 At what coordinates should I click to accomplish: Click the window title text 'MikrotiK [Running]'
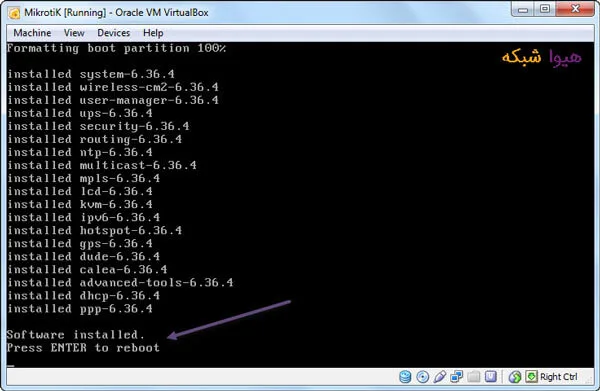point(65,13)
